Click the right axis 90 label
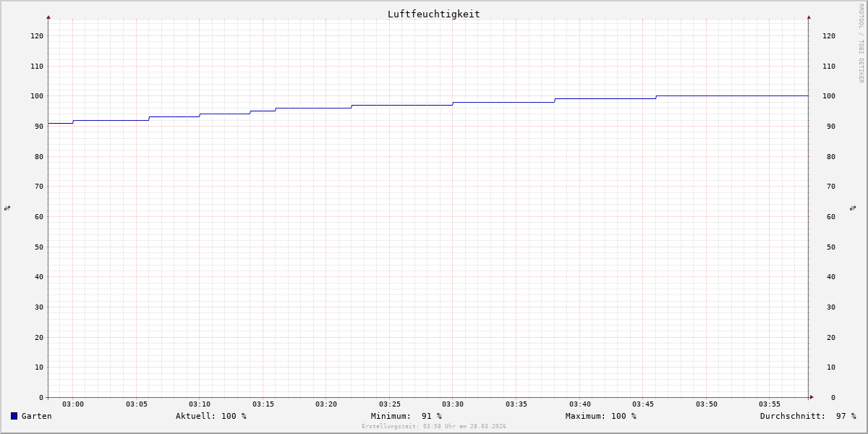 point(831,126)
